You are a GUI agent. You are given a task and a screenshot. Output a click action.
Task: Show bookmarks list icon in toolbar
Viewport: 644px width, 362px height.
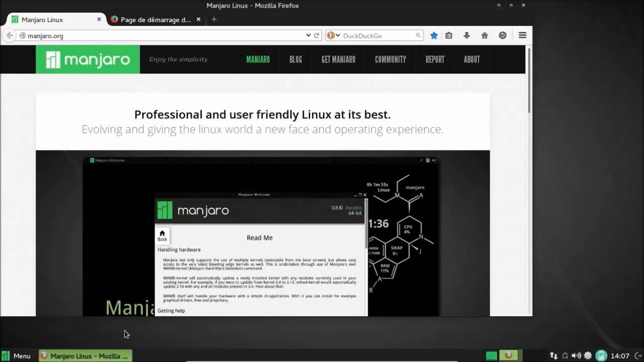pyautogui.click(x=449, y=36)
